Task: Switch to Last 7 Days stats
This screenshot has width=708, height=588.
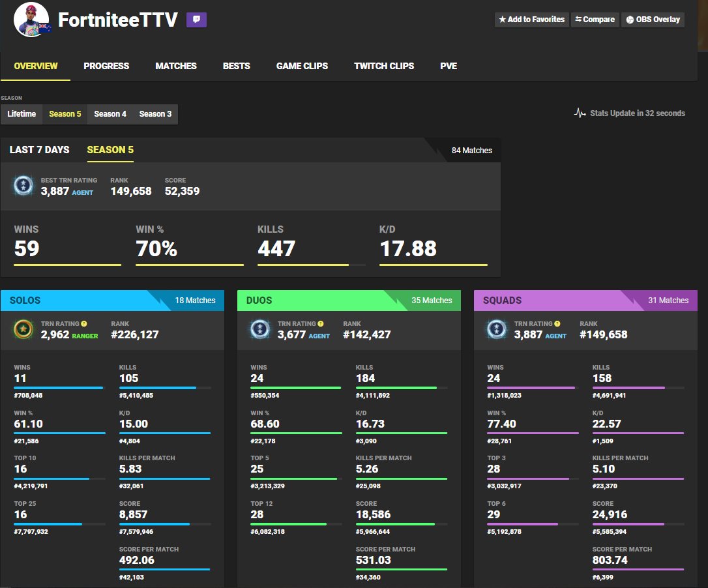Action: (x=39, y=150)
